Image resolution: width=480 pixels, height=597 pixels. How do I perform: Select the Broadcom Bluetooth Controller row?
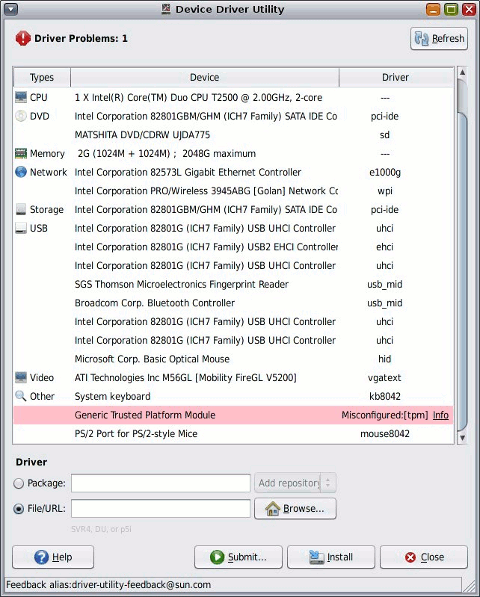click(x=233, y=303)
